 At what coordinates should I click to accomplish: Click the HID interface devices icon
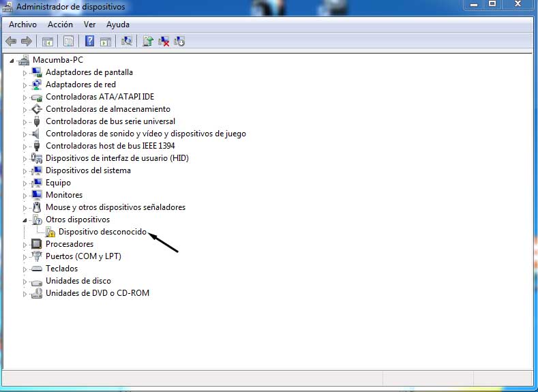pos(36,158)
